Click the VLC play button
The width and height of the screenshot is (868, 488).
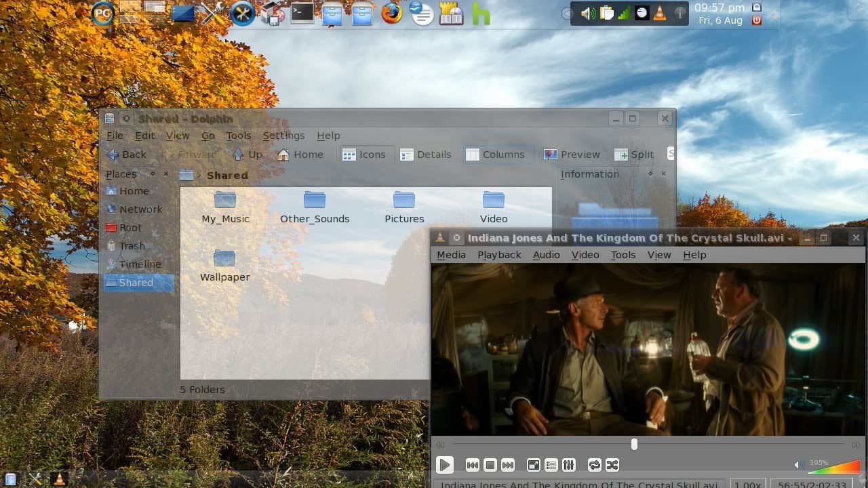444,465
